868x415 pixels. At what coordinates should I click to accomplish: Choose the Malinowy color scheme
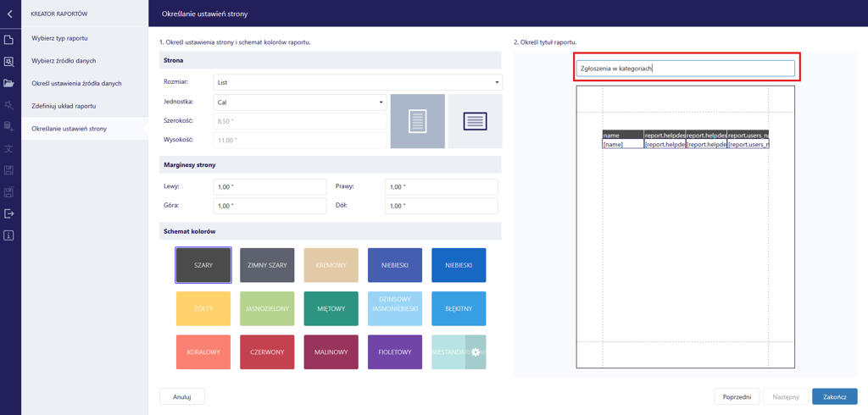tap(331, 351)
